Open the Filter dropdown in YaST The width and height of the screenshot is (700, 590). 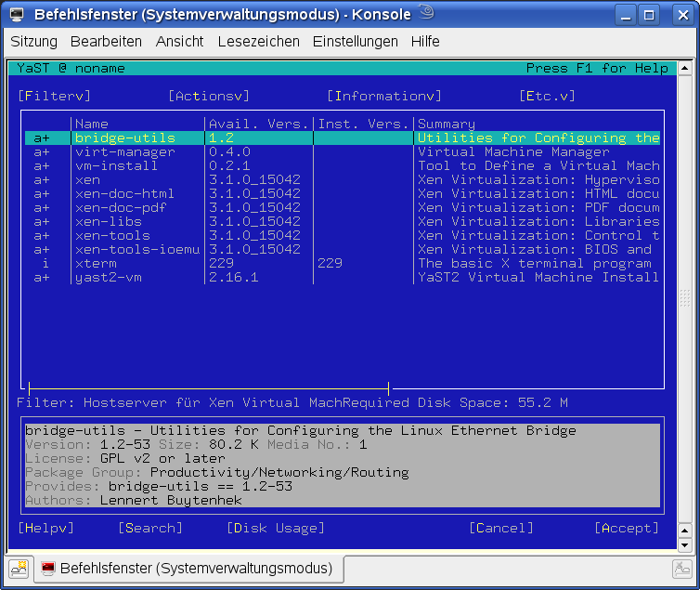coord(54,96)
